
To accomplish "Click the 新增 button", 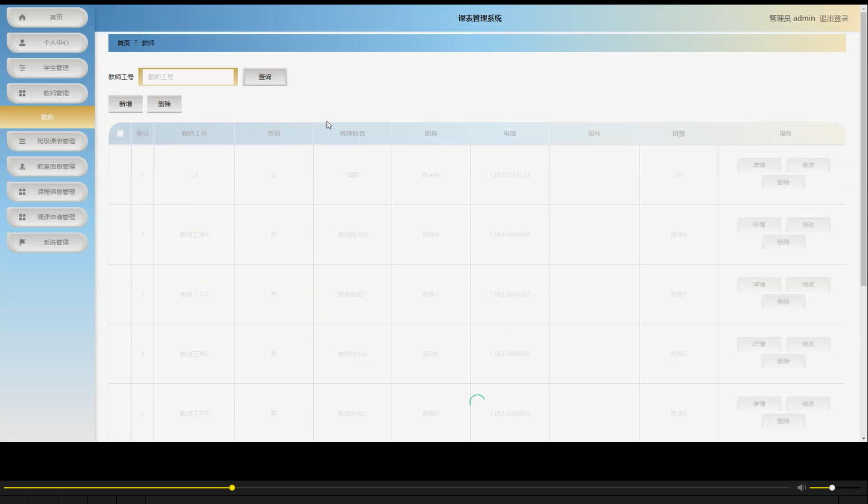I will tap(125, 104).
